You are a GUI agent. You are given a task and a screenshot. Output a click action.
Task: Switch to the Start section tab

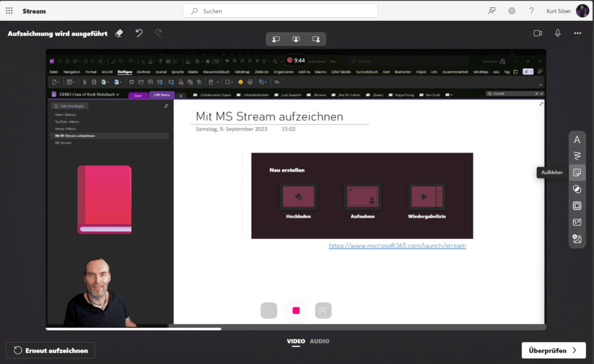tap(138, 96)
